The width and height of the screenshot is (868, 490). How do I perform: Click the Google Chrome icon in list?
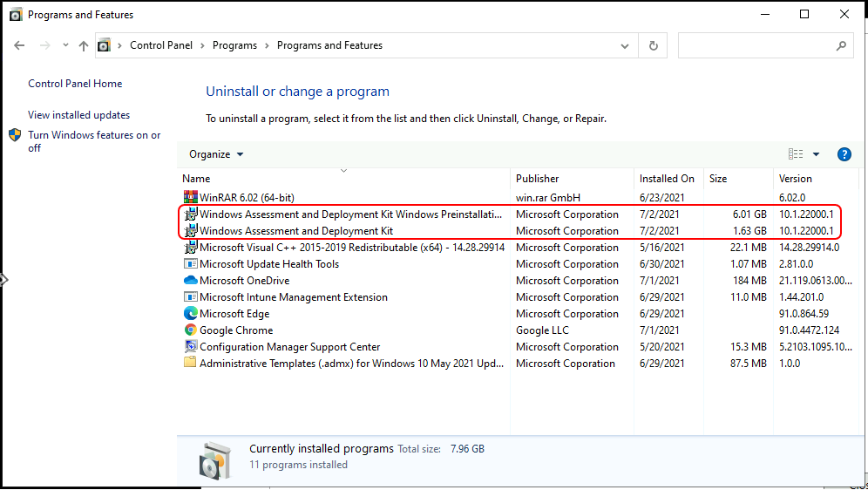(x=191, y=330)
